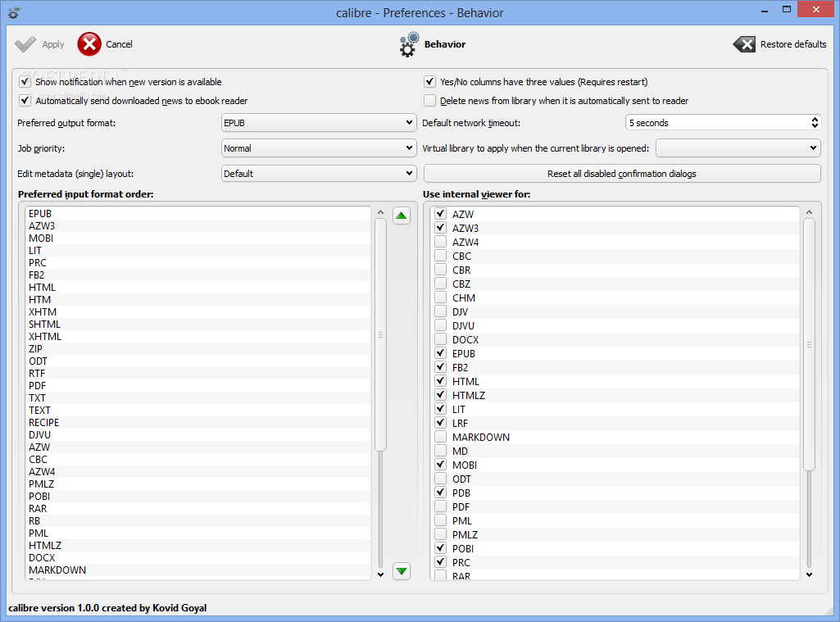The height and width of the screenshot is (622, 840).
Task: Select XHTML in input format order list
Action: coord(198,337)
